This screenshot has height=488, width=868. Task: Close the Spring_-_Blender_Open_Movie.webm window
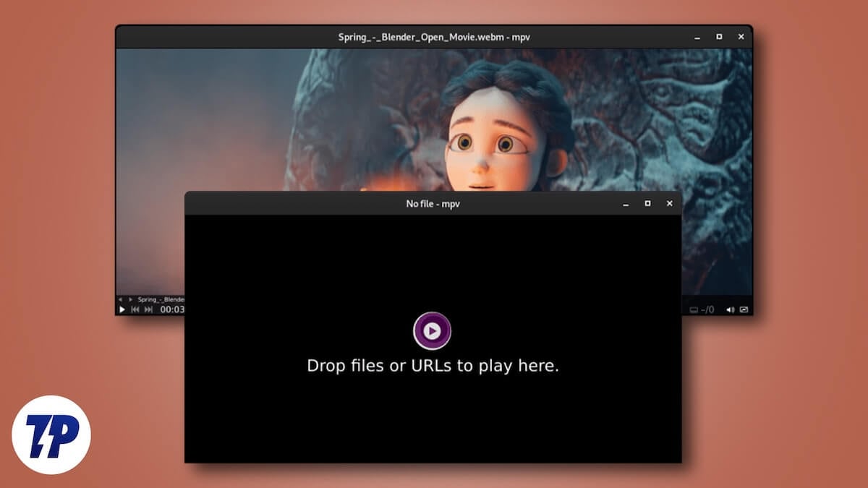point(741,37)
